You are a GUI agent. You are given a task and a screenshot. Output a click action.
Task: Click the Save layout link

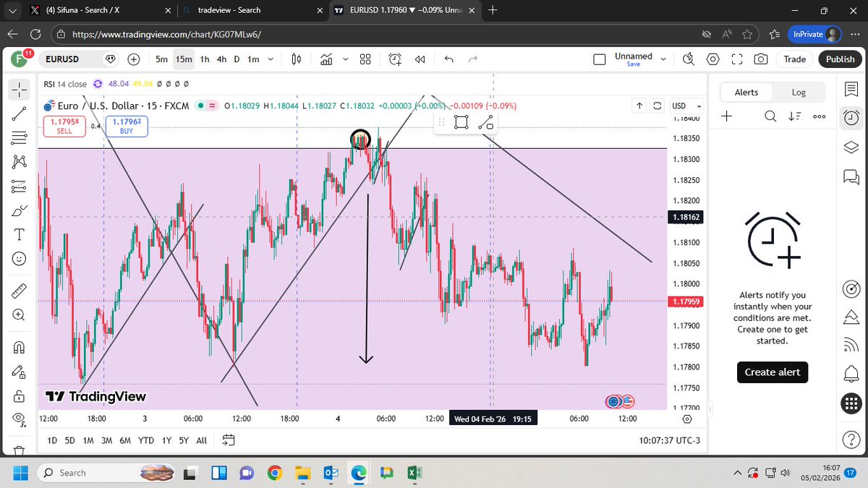(634, 64)
